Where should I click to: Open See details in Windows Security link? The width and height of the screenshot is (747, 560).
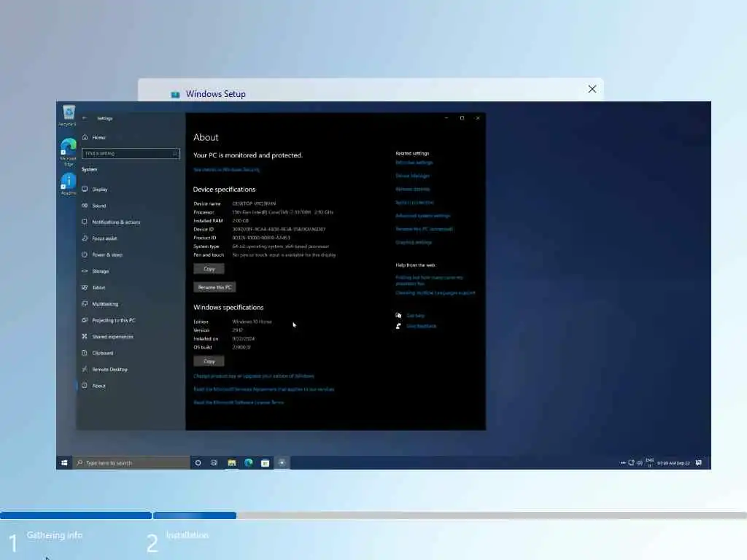226,169
